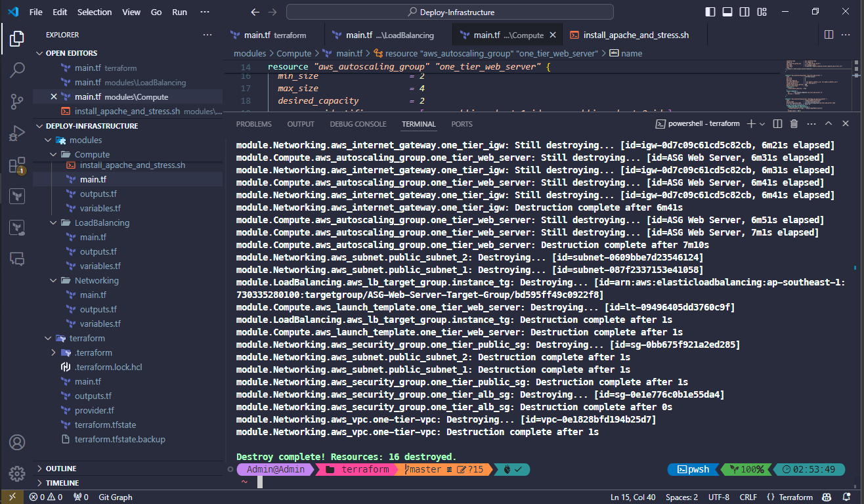Open the terminal launch profile dropdown

[x=762, y=123]
